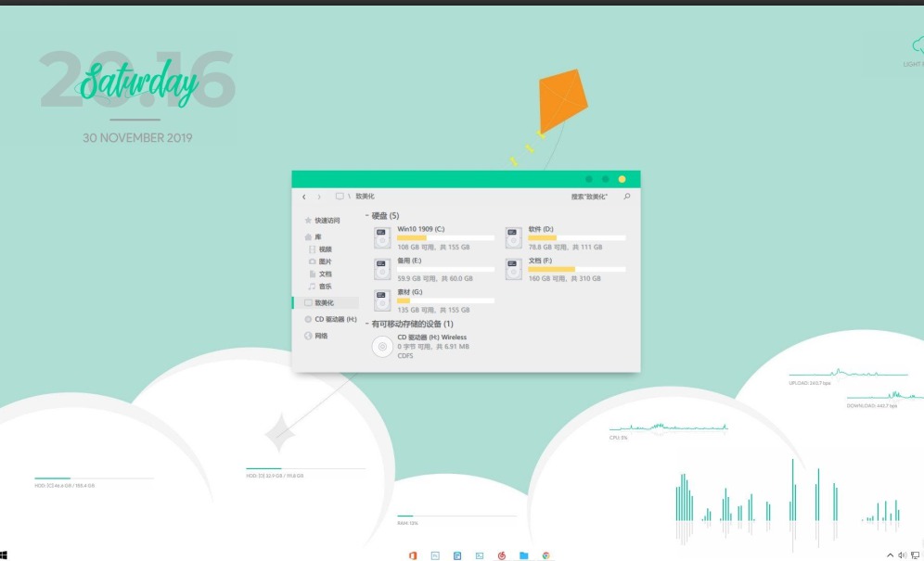Screen dimensions: 924x561
Task: Go back with the Explorer back arrow
Action: coord(304,197)
